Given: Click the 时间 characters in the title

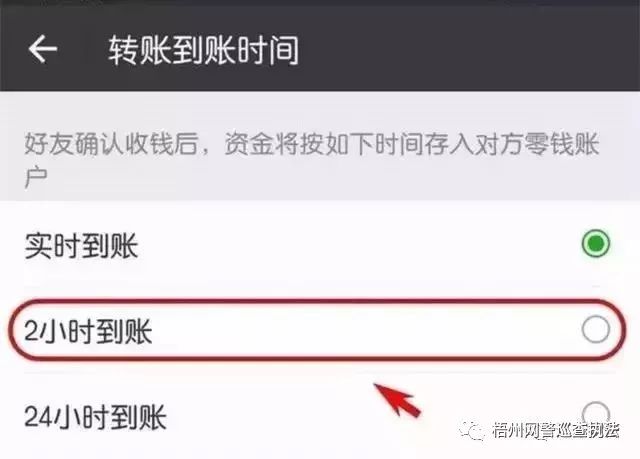Looking at the screenshot, I should (x=268, y=50).
